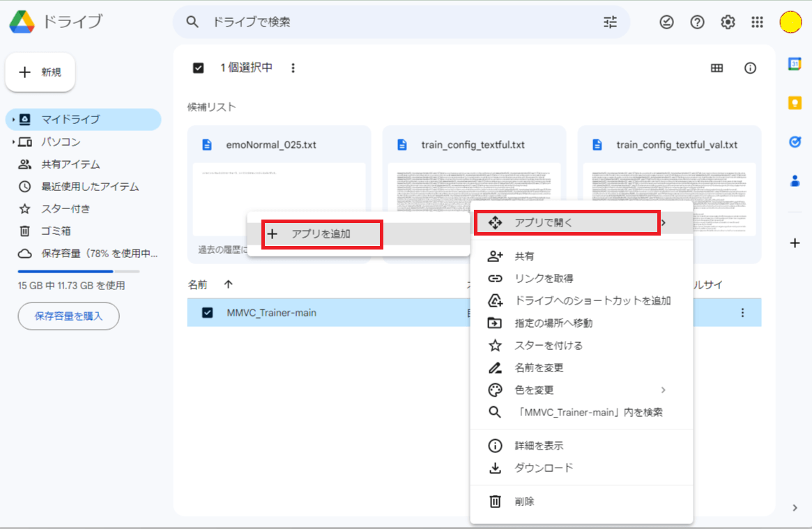Open search filter options icon
This screenshot has width=812, height=529.
610,22
